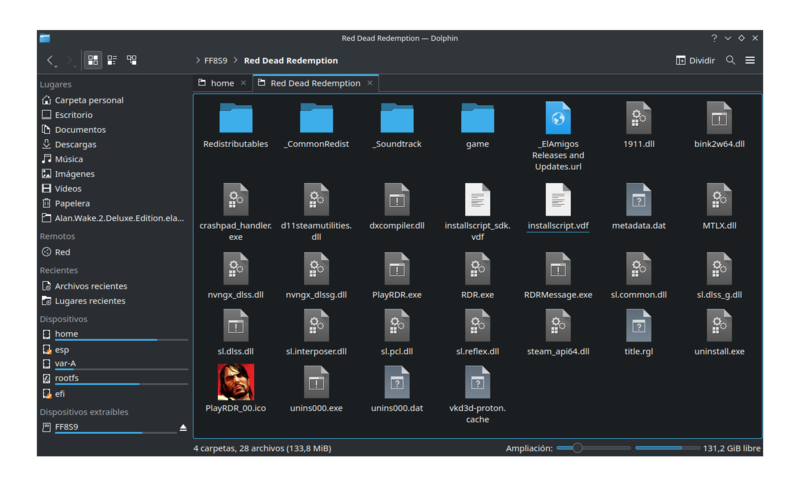Switch to compact view mode

(x=112, y=60)
